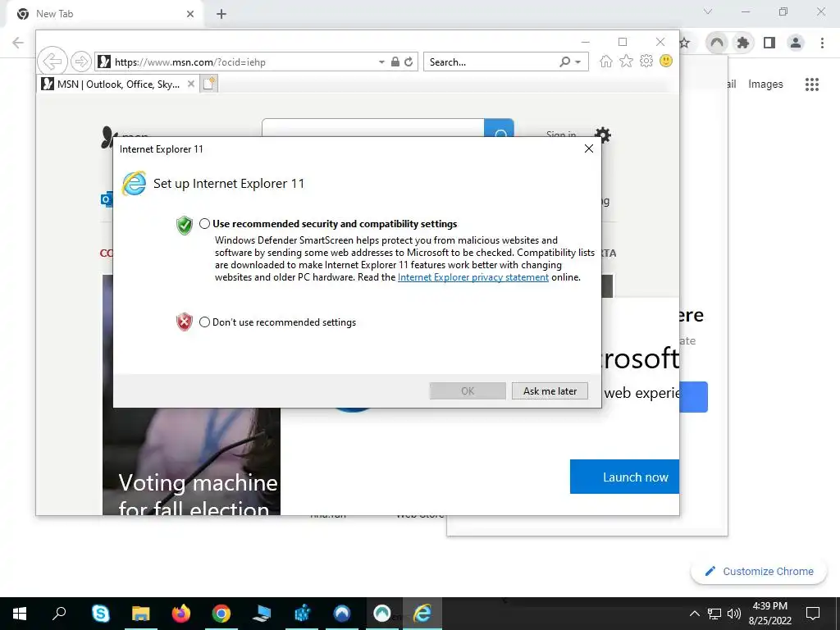This screenshot has width=840, height=630.
Task: Open the taskbar search magnifier
Action: [x=59, y=614]
